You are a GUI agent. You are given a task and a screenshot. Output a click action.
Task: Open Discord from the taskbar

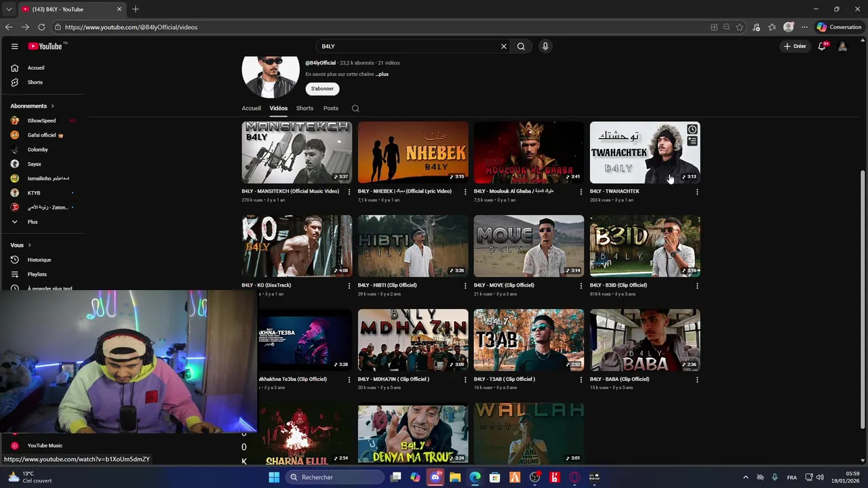[435, 477]
